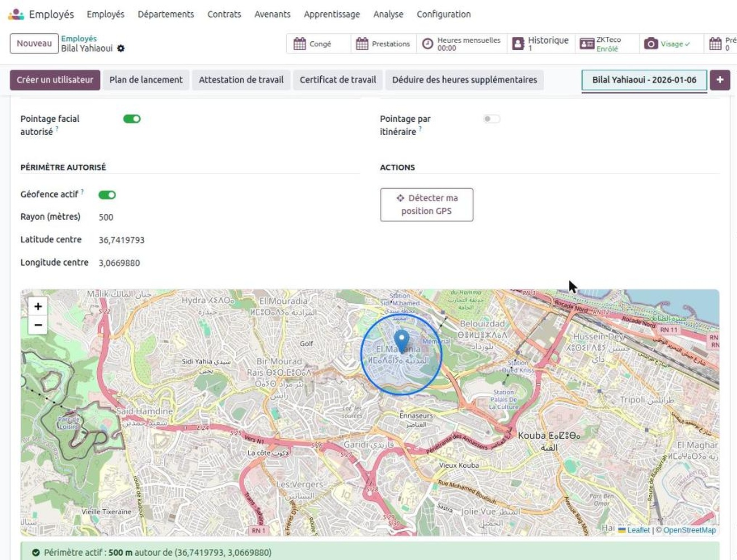This screenshot has height=560, width=737.
Task: Open the Employés app home icon
Action: (x=16, y=14)
